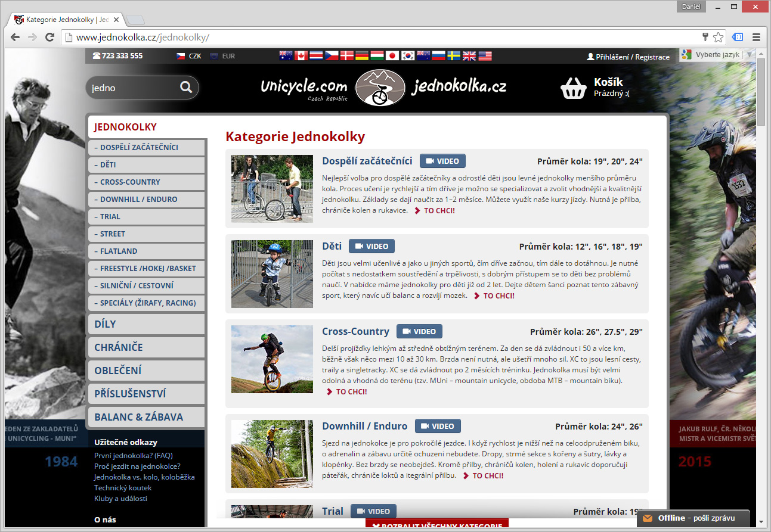
Task: Open the Cross-Country category thumbnail
Action: [272, 359]
